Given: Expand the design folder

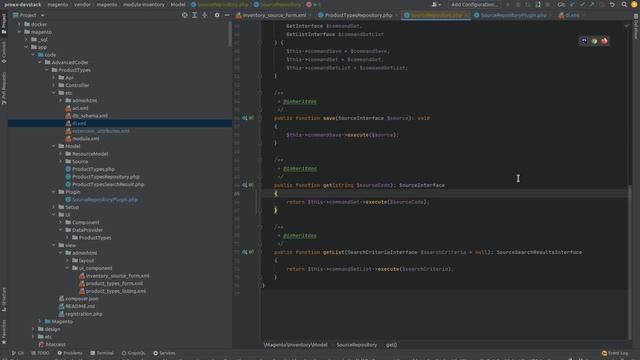Looking at the screenshot, I should tap(33, 329).
